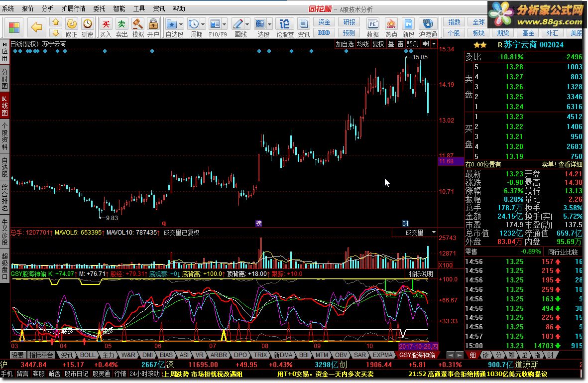Click the 研报 toolbar button
The image size is (588, 383).
(x=349, y=22)
